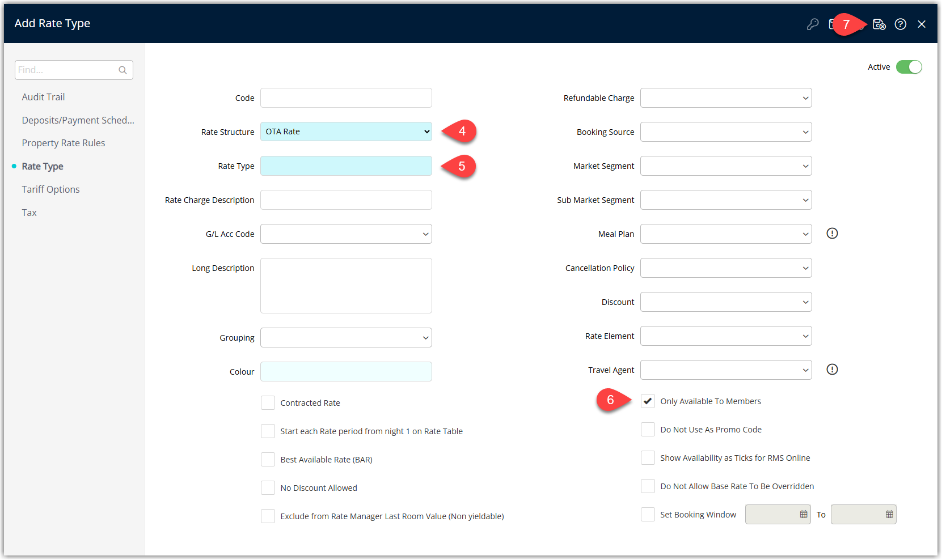Open Deposits/Payment Schedule section
This screenshot has height=560, width=942.
78,120
